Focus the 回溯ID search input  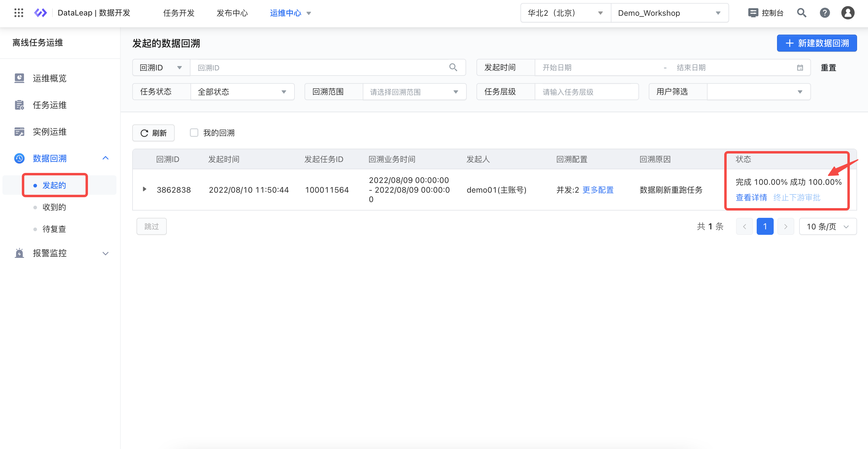[328, 67]
